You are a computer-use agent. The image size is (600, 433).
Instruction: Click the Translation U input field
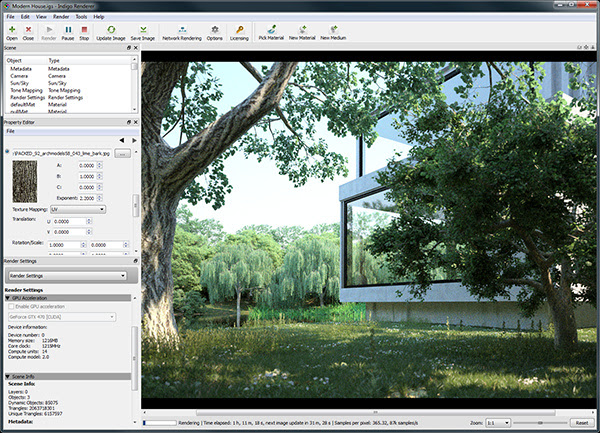[x=69, y=221]
